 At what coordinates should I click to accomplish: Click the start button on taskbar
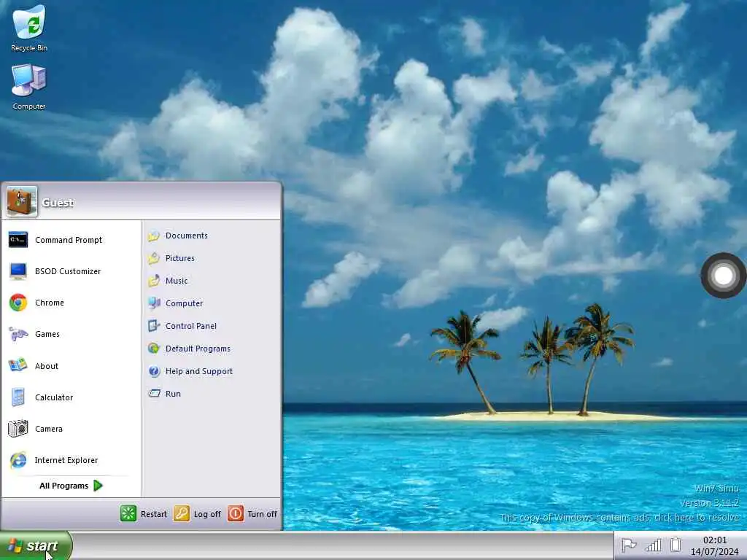[36, 545]
